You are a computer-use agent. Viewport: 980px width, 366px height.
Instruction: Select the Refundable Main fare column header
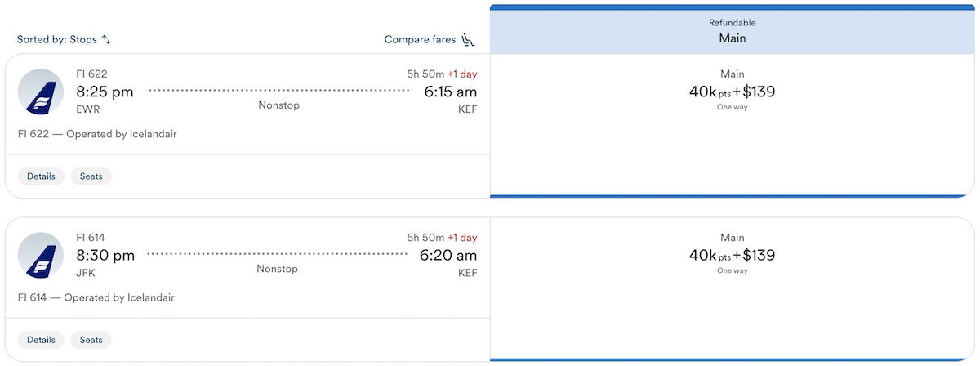click(x=732, y=31)
